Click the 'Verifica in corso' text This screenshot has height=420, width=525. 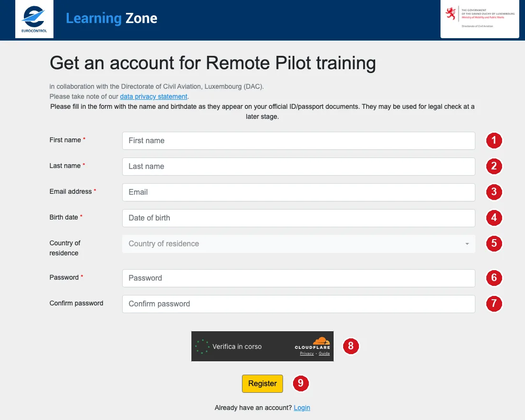click(x=237, y=346)
